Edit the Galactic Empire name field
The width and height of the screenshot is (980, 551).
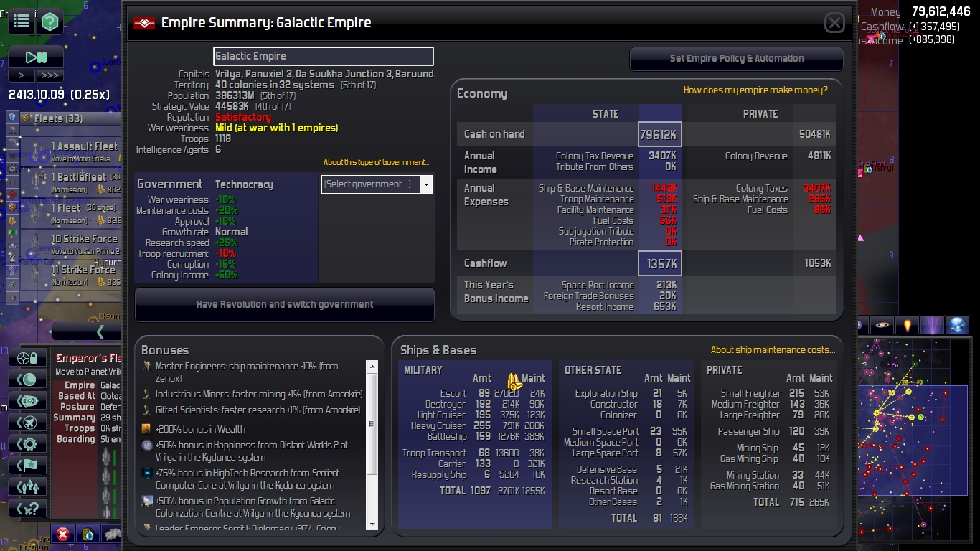pos(324,56)
